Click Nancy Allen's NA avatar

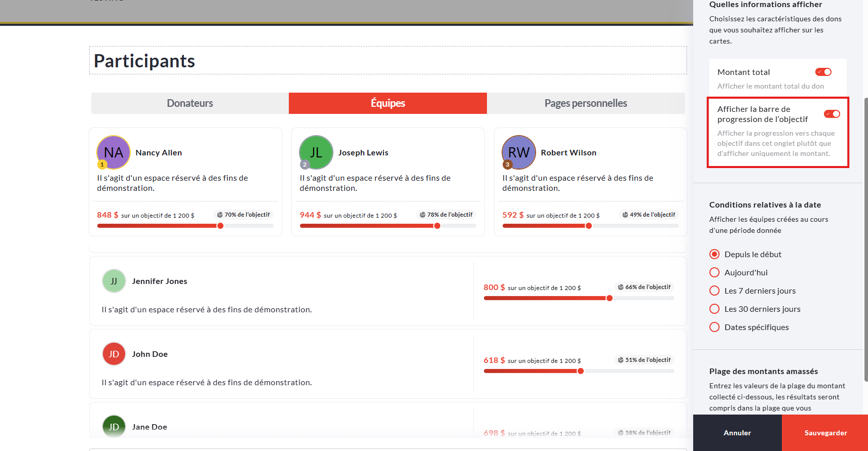pos(114,152)
